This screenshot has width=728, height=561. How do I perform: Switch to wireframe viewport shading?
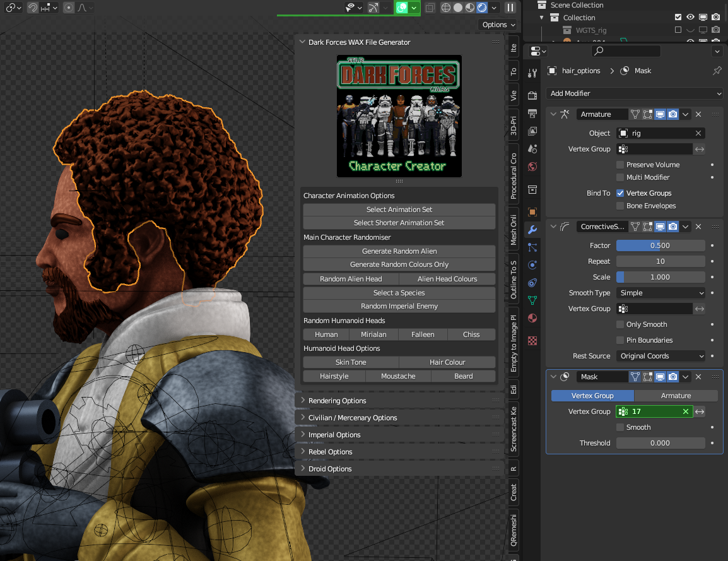(446, 8)
